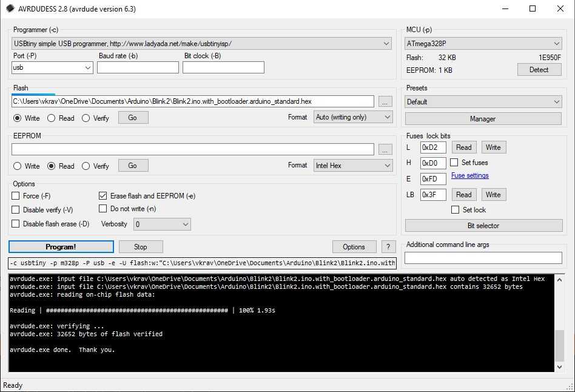Open the Bit selector button
This screenshot has height=392, width=575.
pos(483,226)
